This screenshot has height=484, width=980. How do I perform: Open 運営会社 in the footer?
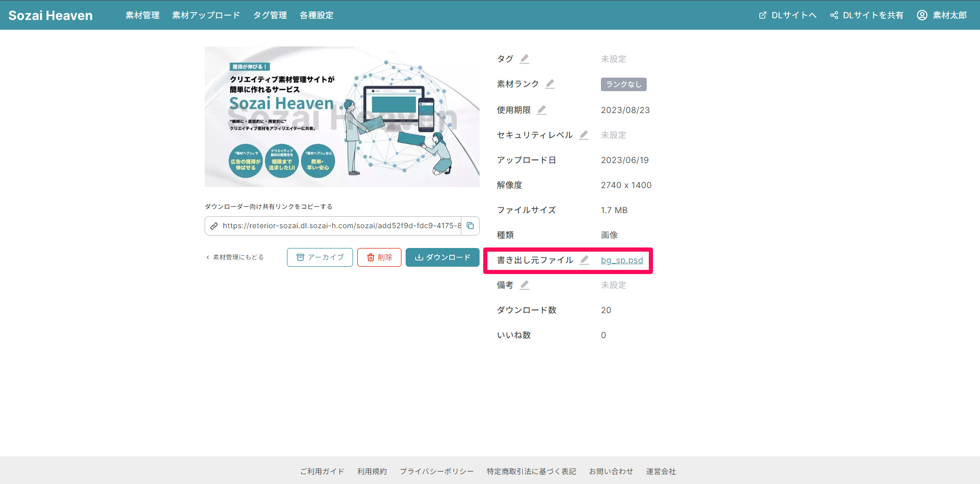click(x=661, y=471)
